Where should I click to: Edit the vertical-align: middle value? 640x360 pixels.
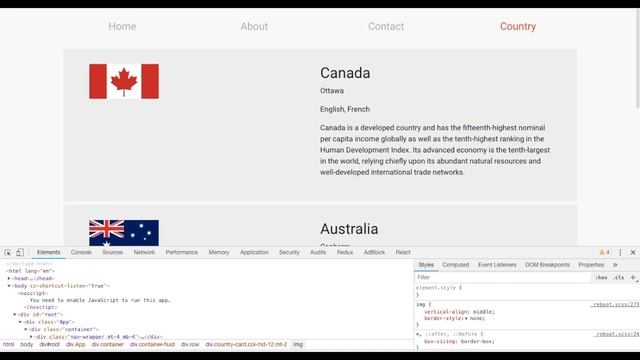coord(483,312)
